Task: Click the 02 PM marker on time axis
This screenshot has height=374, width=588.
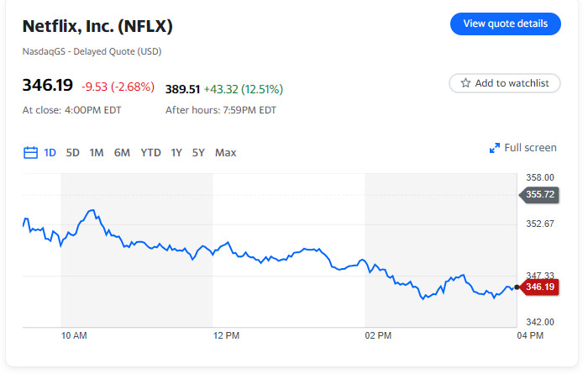Action: 378,336
